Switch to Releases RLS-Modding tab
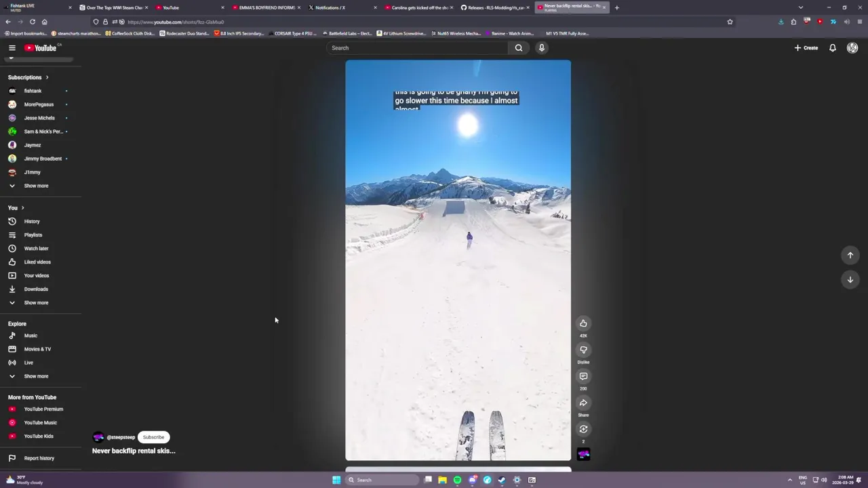The width and height of the screenshot is (868, 488). click(x=495, y=7)
